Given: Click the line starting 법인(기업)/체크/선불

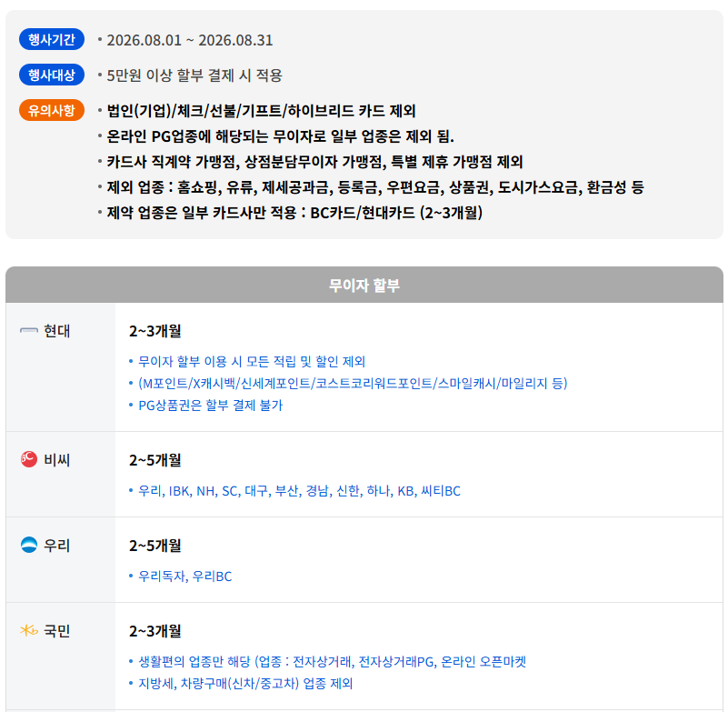Looking at the screenshot, I should click(x=261, y=111).
